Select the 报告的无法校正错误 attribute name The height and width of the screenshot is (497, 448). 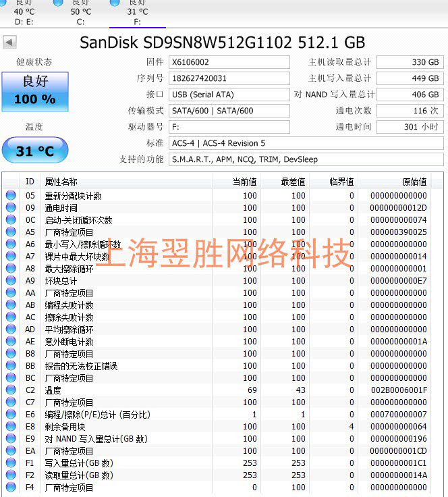[x=81, y=366]
